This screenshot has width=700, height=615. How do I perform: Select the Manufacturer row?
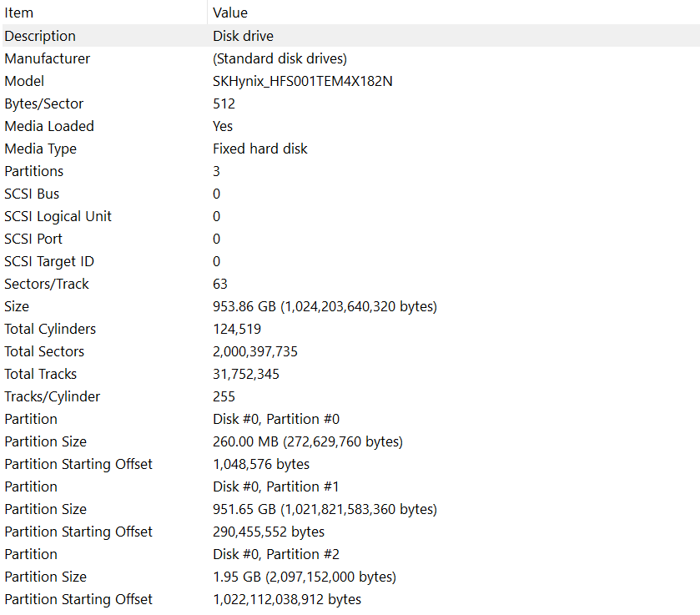(48, 58)
